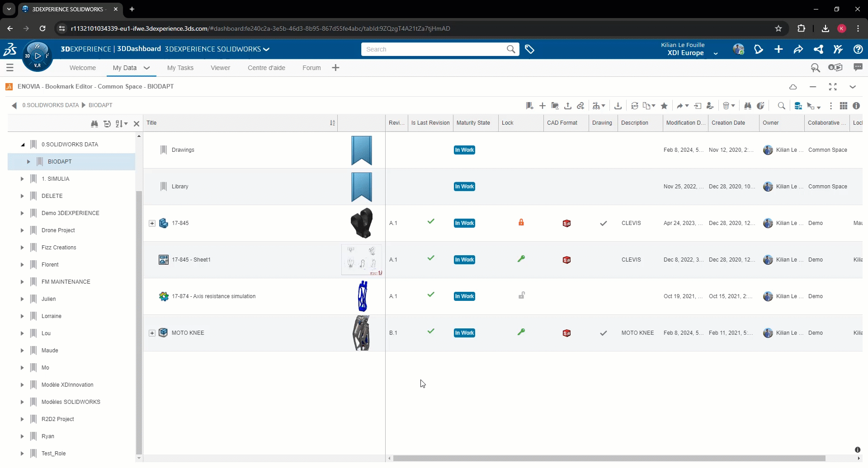The height and width of the screenshot is (468, 868).
Task: Click the In Work badge for Drawings
Action: tap(464, 150)
